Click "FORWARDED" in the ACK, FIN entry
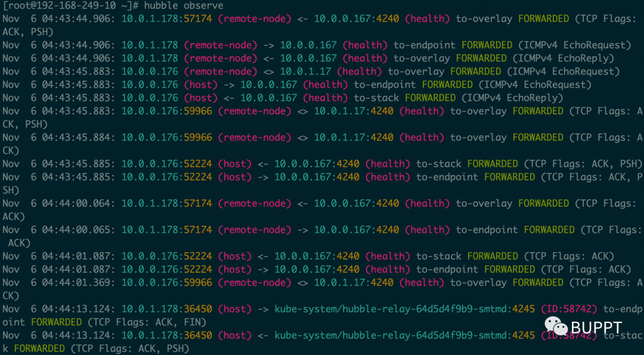 pos(57,322)
